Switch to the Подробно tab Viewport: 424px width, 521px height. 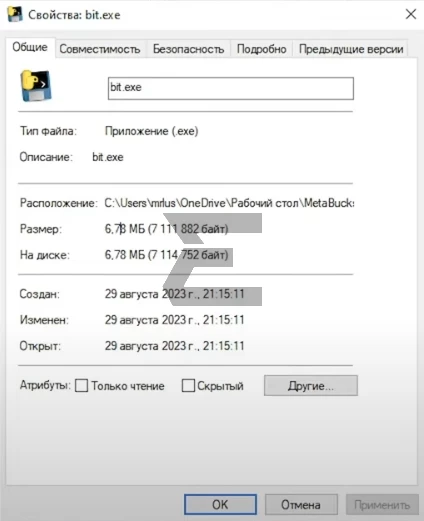(261, 49)
